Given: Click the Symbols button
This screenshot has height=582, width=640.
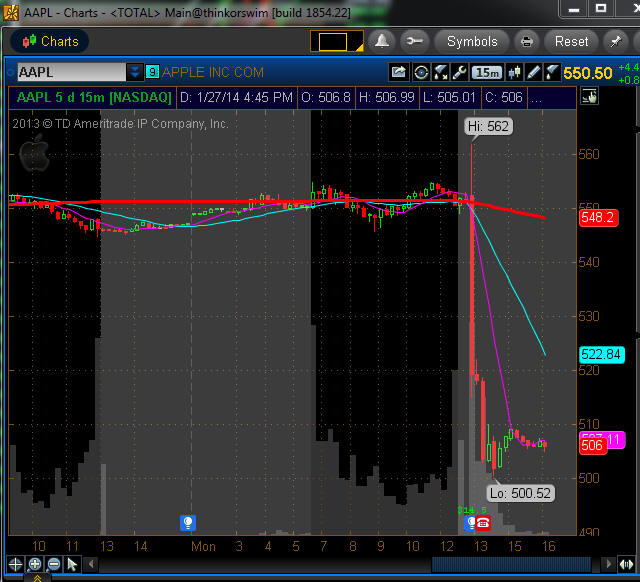Looking at the screenshot, I should 471,41.
